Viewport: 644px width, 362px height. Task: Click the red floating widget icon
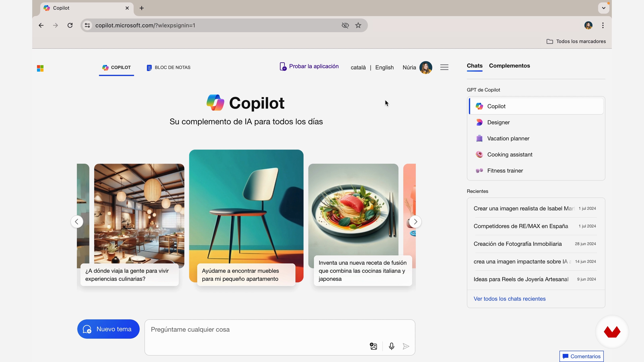pyautogui.click(x=612, y=332)
